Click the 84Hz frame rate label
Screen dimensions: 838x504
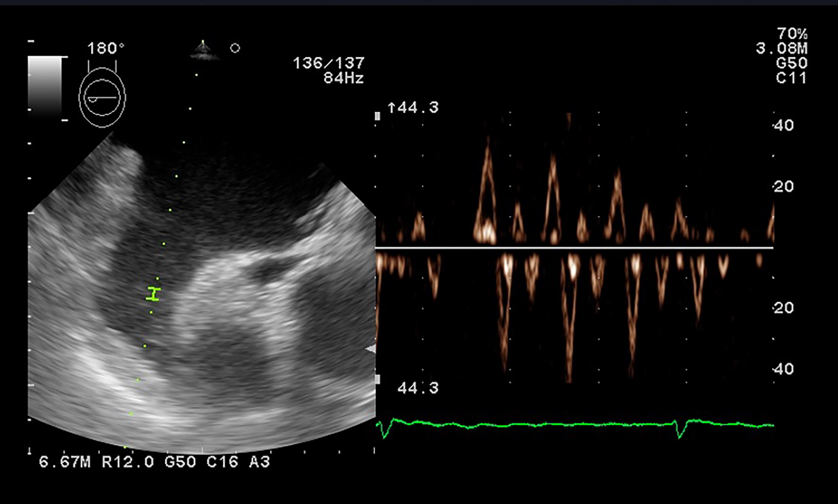coord(343,78)
